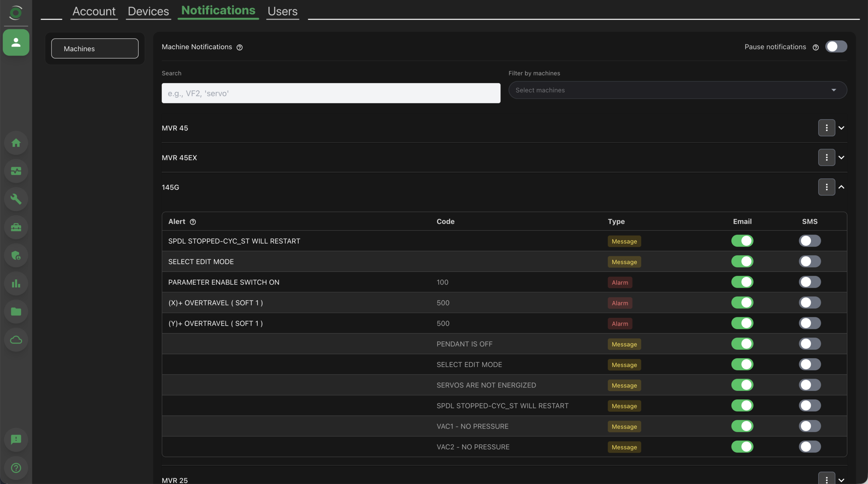
Task: Open the bar chart analytics icon
Action: click(x=16, y=283)
